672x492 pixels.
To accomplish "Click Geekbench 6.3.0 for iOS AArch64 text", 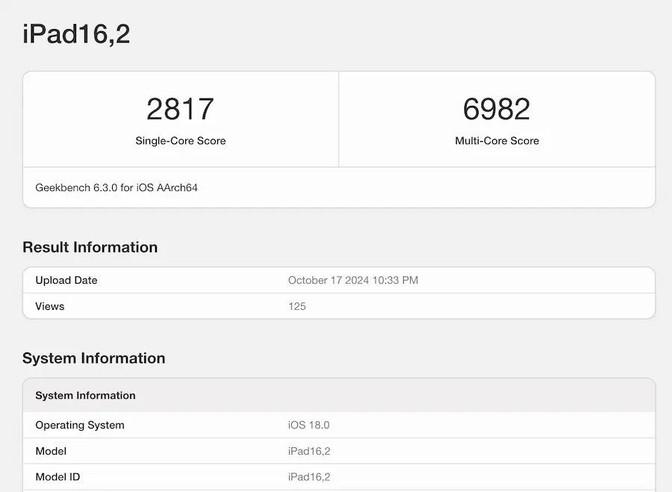I will [116, 188].
